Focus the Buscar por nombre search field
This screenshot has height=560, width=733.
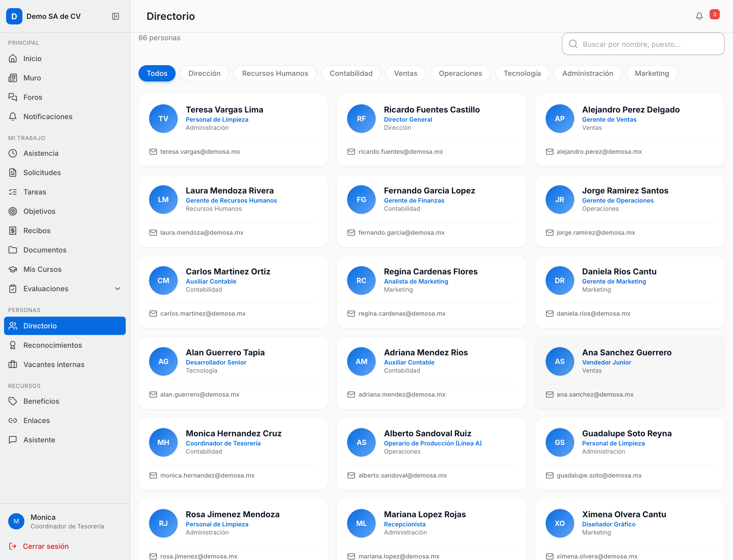(643, 44)
